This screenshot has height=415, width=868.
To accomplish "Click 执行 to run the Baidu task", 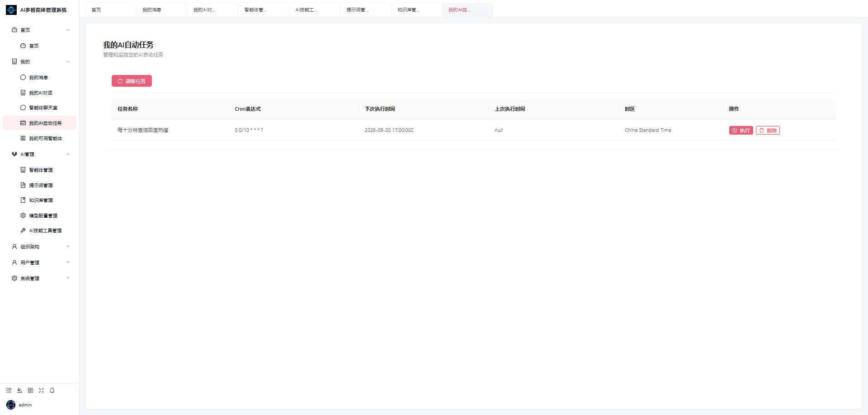I will 741,130.
